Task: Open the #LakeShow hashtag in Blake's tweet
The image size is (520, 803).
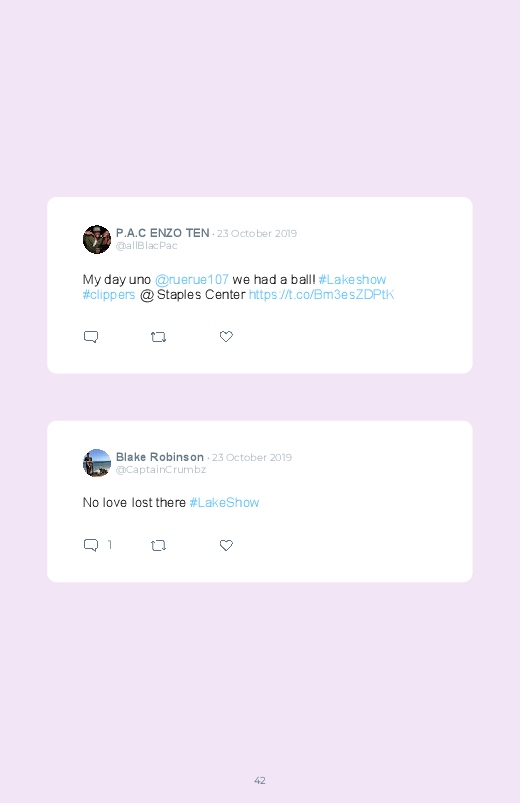Action: (x=224, y=503)
